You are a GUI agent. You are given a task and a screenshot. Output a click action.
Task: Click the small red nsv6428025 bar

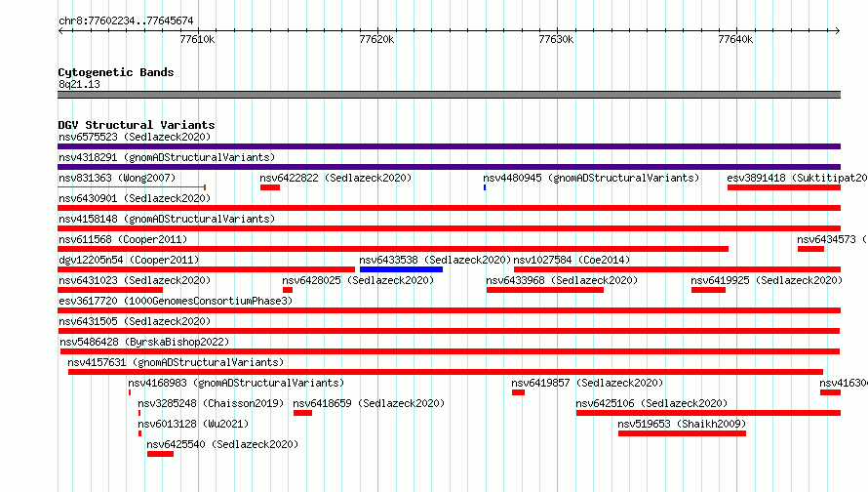pos(288,290)
